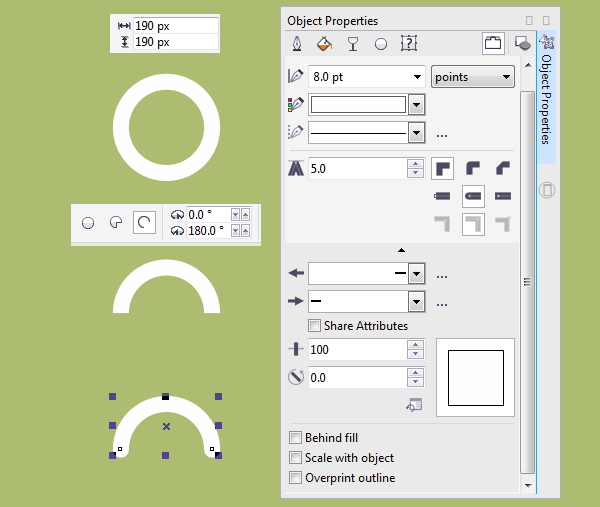600x507 pixels.
Task: Click the starting angle field
Action: 209,214
